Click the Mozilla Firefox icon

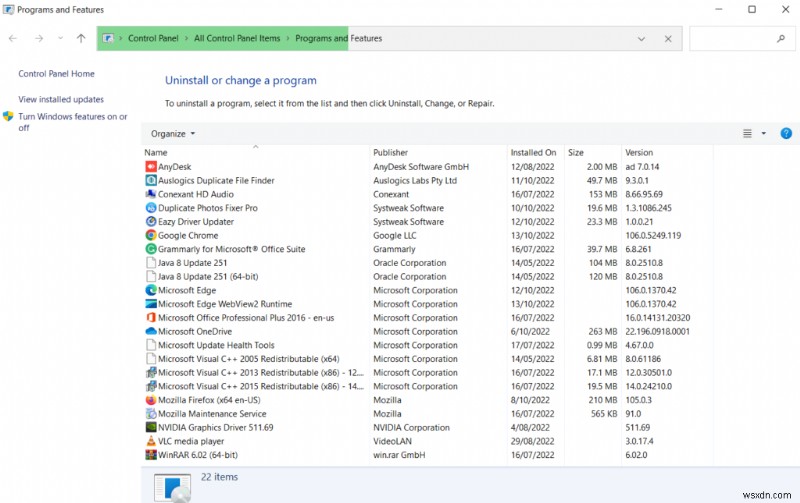[x=151, y=400]
